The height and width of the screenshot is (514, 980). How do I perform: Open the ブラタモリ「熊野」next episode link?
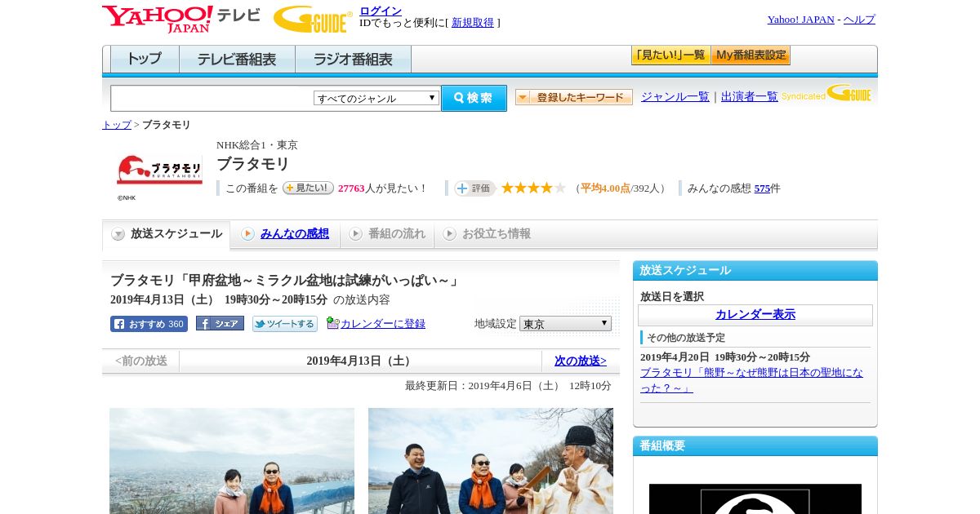tap(751, 380)
